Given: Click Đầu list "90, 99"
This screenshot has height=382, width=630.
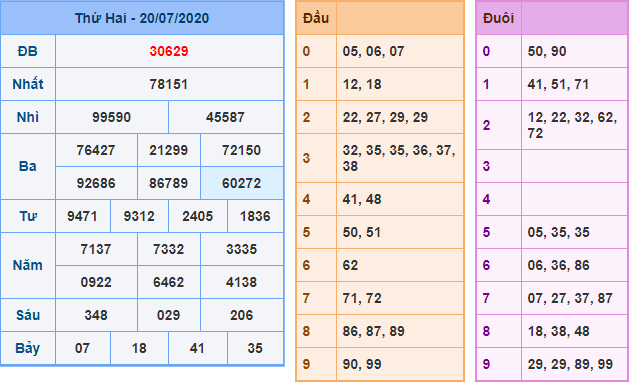Looking at the screenshot, I should 362,364.
